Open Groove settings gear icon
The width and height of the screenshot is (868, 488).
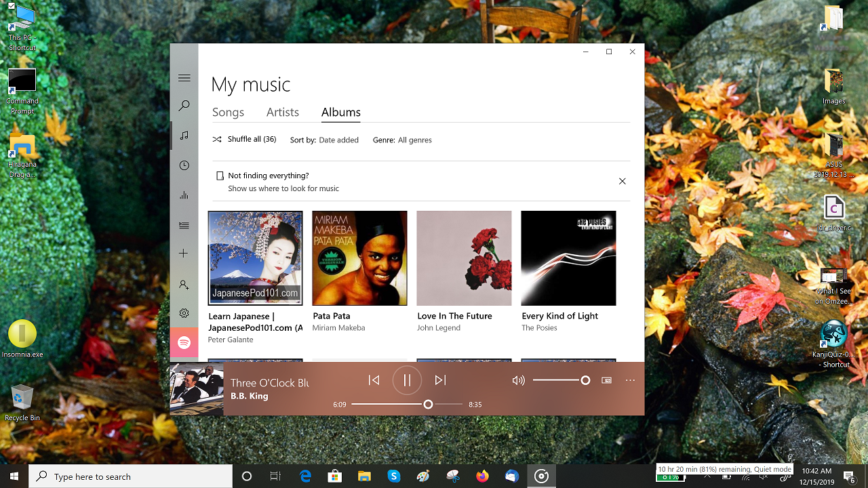click(x=184, y=313)
